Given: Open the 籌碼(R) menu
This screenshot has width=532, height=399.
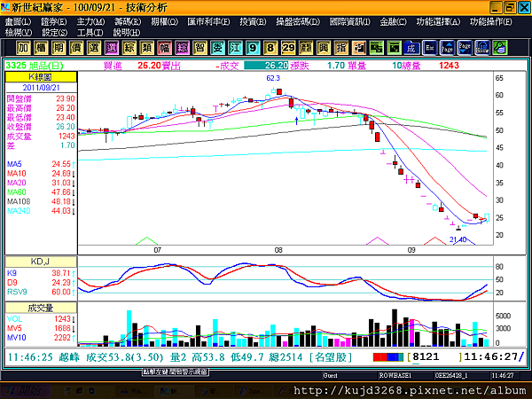Looking at the screenshot, I should click(128, 22).
